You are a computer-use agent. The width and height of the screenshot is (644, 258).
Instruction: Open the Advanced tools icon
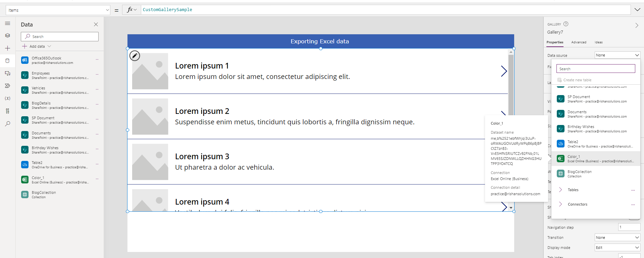pos(7,111)
